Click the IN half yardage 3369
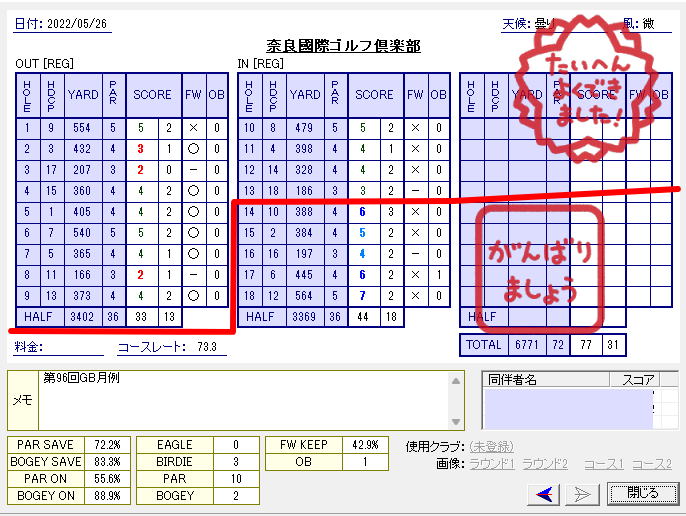The image size is (686, 516). tap(304, 316)
